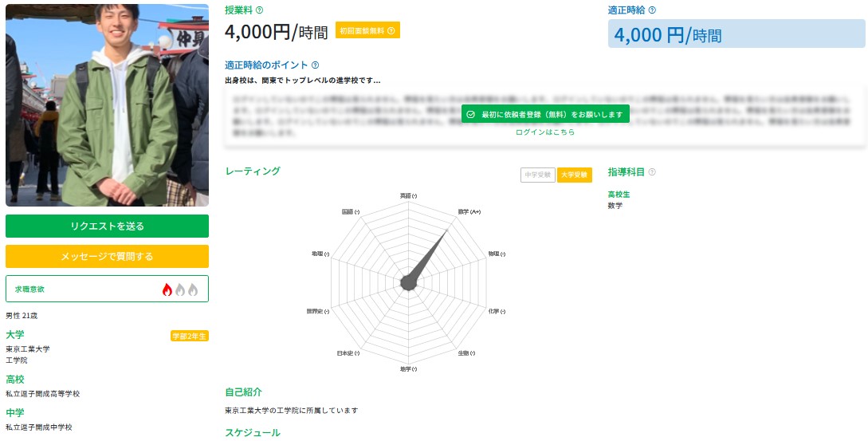
Task: Click the question icon beside 適正時給のポイント
Action: [315, 65]
